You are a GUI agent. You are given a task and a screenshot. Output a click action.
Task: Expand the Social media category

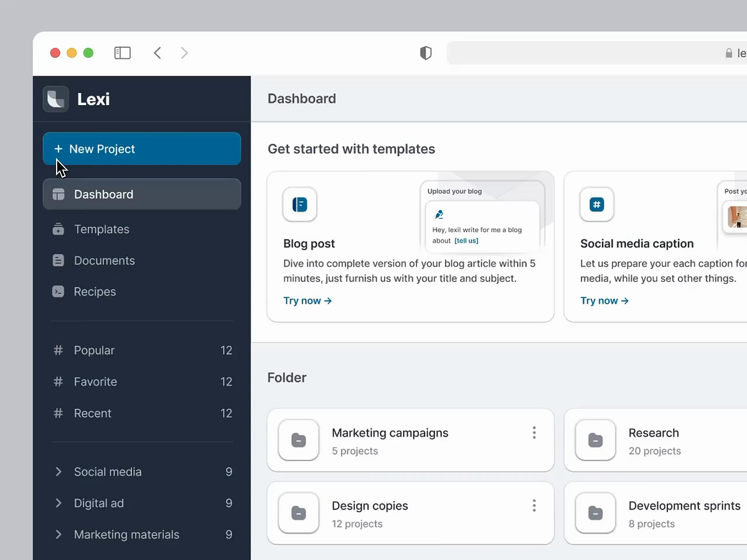tap(59, 472)
